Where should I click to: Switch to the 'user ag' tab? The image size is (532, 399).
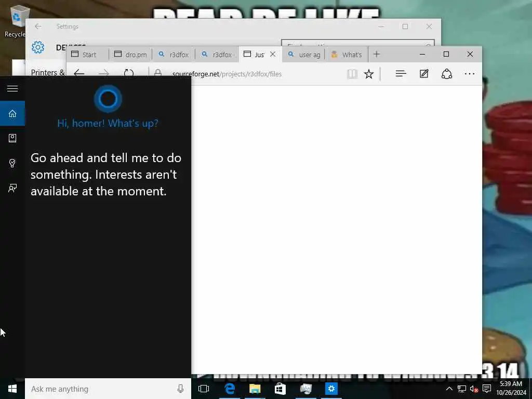(x=303, y=55)
